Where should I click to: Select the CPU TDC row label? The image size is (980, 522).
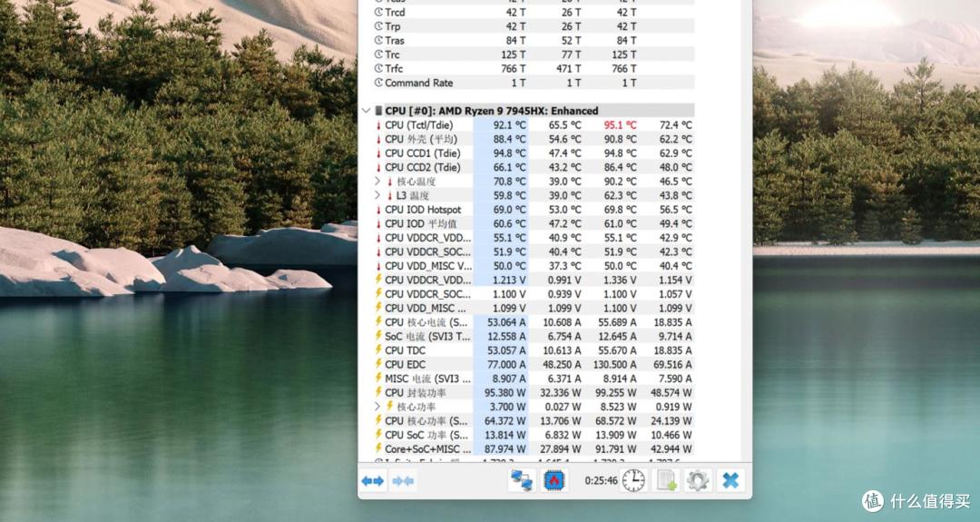(405, 350)
